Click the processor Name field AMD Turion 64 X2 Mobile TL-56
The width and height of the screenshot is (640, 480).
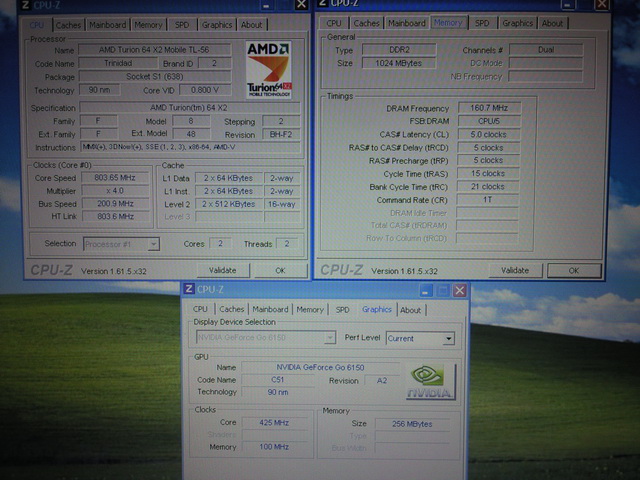[154, 50]
